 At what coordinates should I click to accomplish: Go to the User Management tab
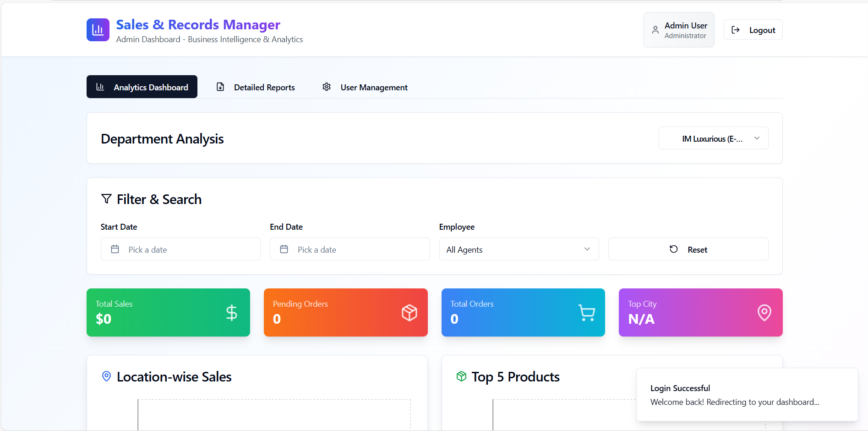click(x=365, y=87)
